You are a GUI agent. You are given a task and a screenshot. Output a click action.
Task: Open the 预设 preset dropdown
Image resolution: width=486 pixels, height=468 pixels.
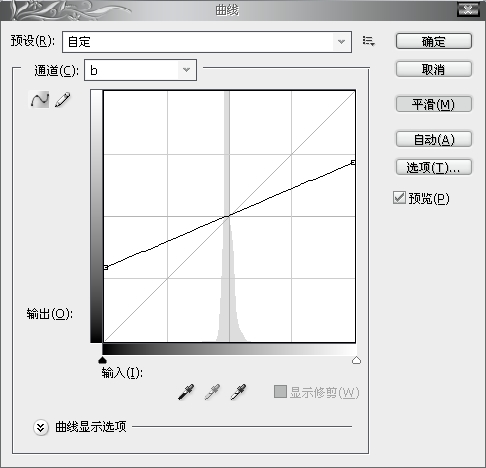pyautogui.click(x=207, y=42)
